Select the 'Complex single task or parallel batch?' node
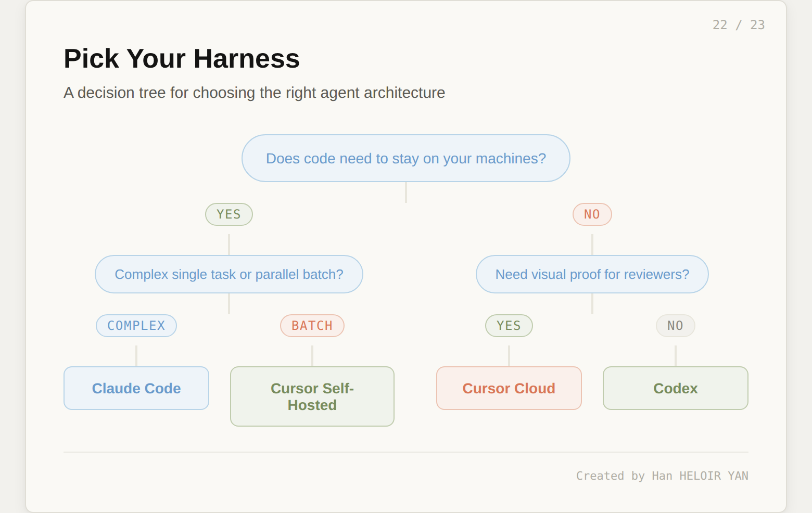The height and width of the screenshot is (513, 812). [x=229, y=274]
